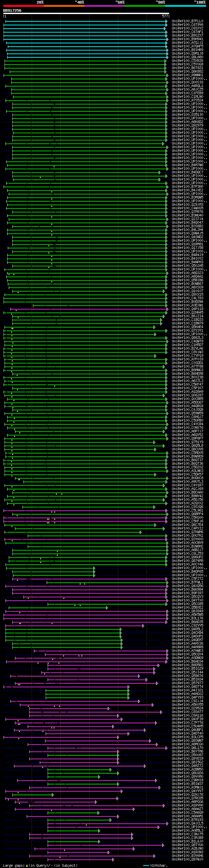Select the UniRef100_Q4QEM7 label
209x868 pixels.
(187, 640)
